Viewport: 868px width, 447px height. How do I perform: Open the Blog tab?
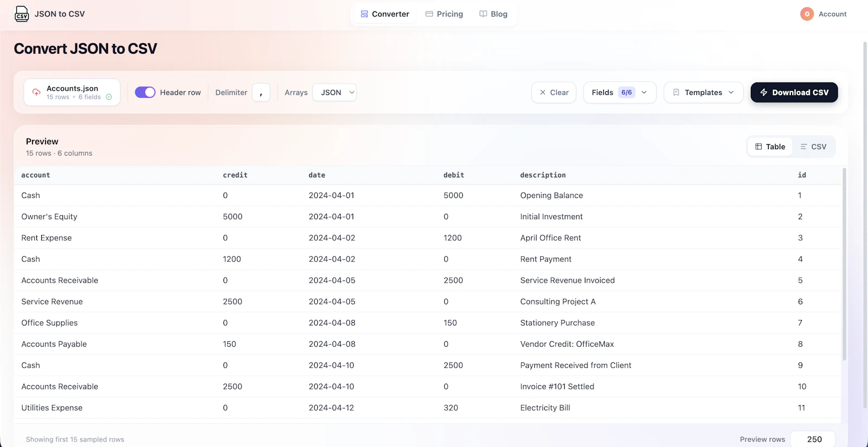pyautogui.click(x=494, y=14)
